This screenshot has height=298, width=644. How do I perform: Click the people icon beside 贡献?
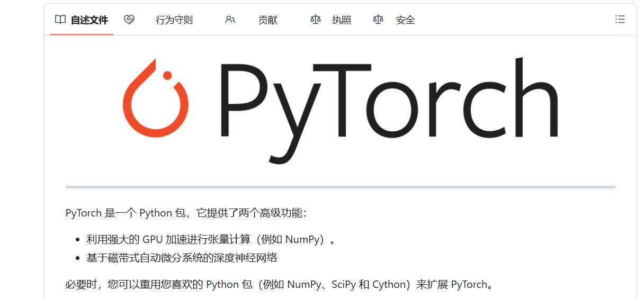[230, 20]
